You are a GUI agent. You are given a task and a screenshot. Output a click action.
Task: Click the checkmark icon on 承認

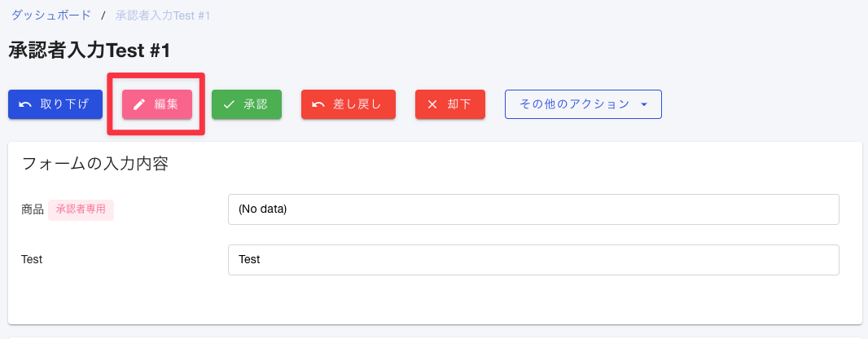[x=229, y=104]
